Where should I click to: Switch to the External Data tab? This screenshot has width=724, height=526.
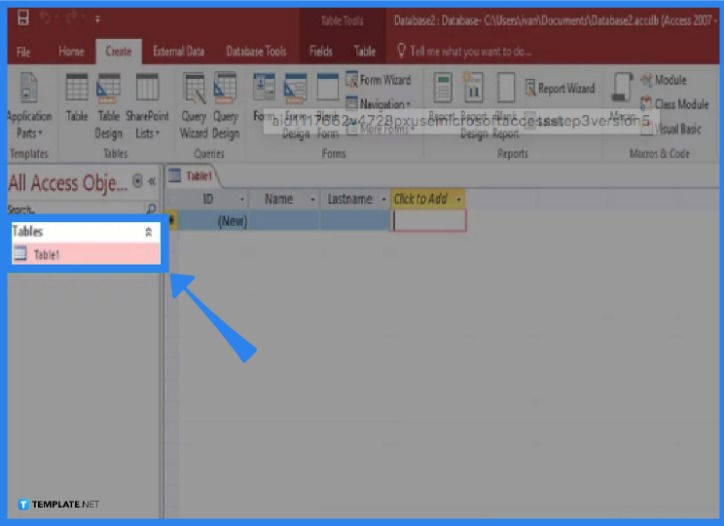(178, 51)
